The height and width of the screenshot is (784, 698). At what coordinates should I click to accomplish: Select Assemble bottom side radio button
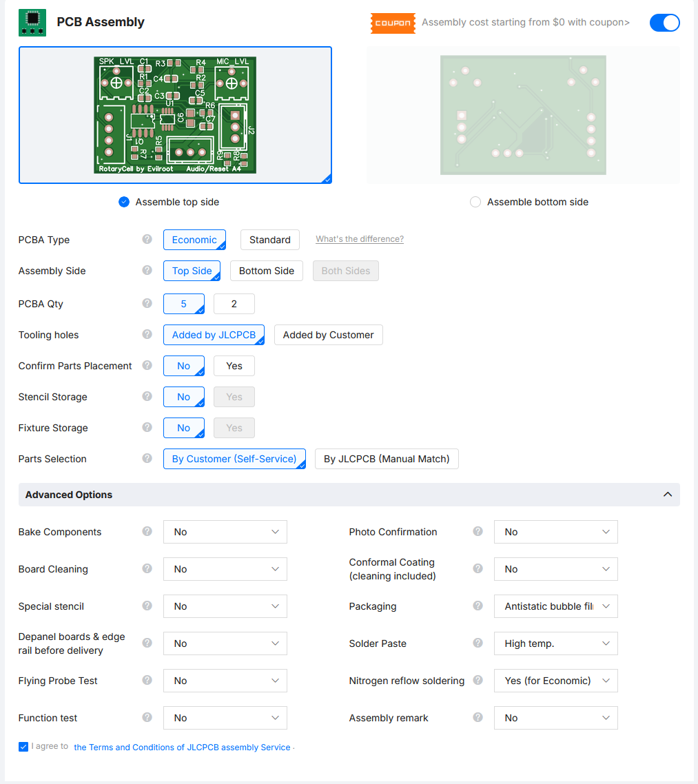475,202
